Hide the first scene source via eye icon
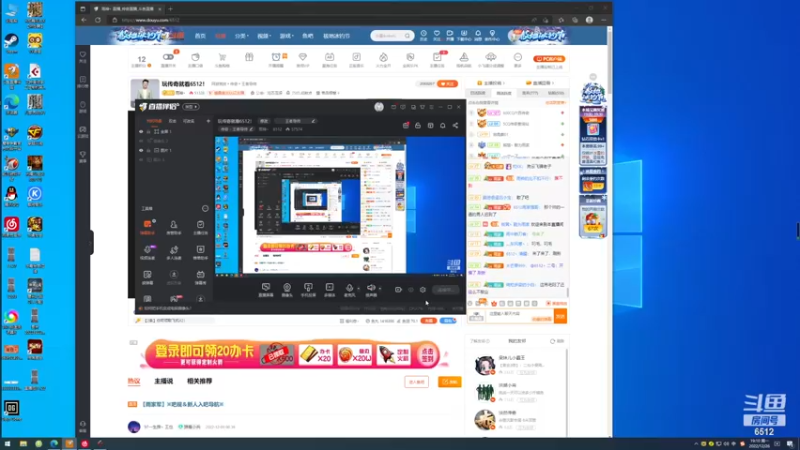The height and width of the screenshot is (450, 800). click(141, 132)
